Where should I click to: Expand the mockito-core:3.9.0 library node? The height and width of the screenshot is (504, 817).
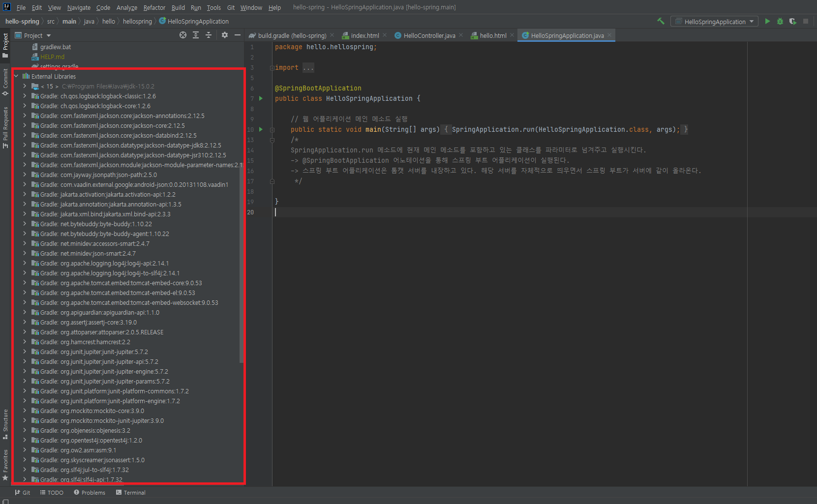point(25,411)
